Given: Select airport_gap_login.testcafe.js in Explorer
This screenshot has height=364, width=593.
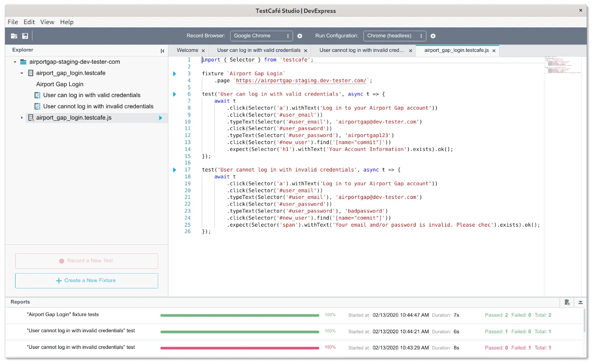Looking at the screenshot, I should click(74, 118).
